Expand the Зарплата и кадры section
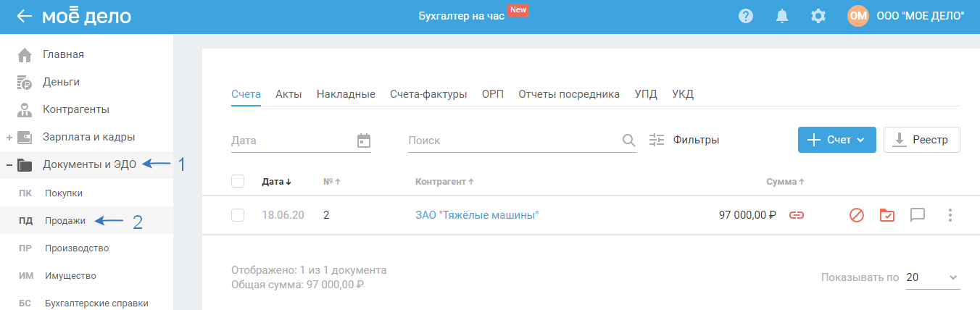 tap(9, 137)
